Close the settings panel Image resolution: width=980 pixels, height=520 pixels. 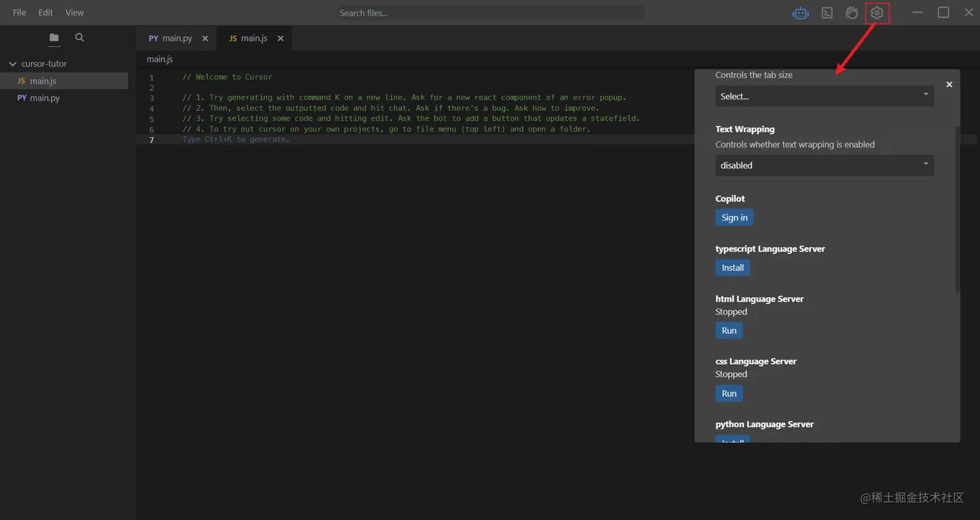949,84
